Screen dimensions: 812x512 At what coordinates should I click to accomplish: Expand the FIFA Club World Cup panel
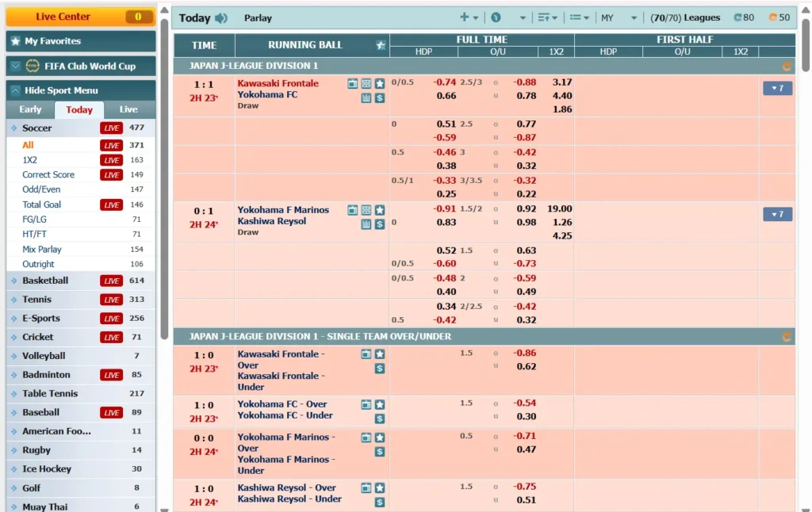[81, 67]
